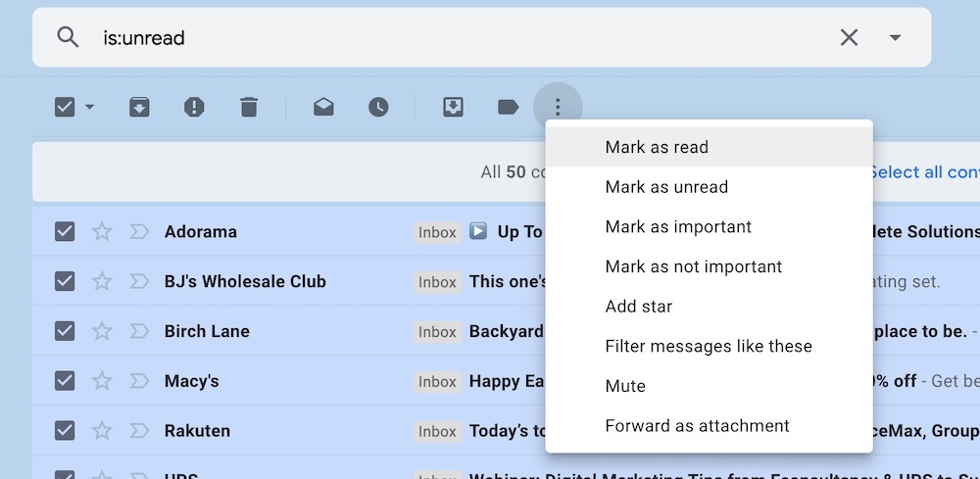Screen dimensions: 980x479
Task: Mark BJ's Wholesale Club email important
Action: click(139, 281)
